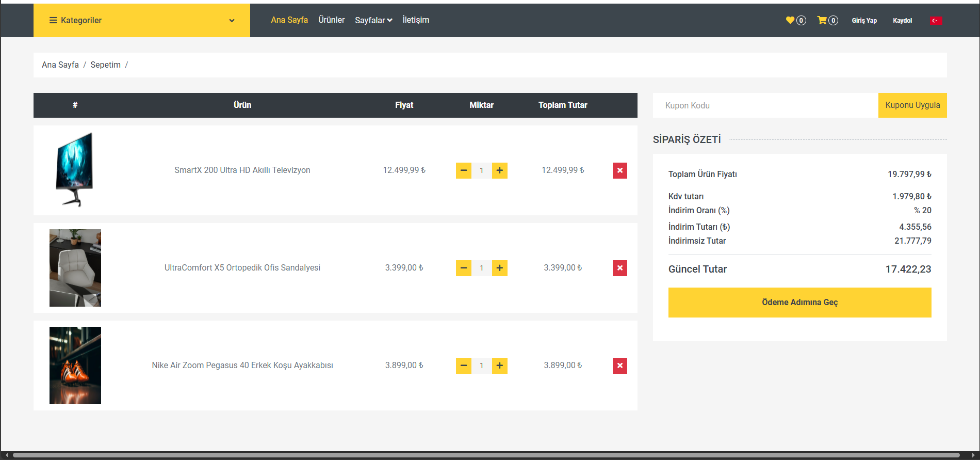Click the Giriş Yap link
980x460 pixels.
pyautogui.click(x=864, y=21)
